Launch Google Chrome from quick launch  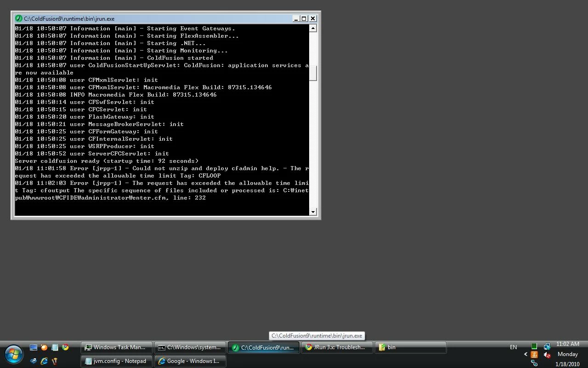tap(65, 347)
